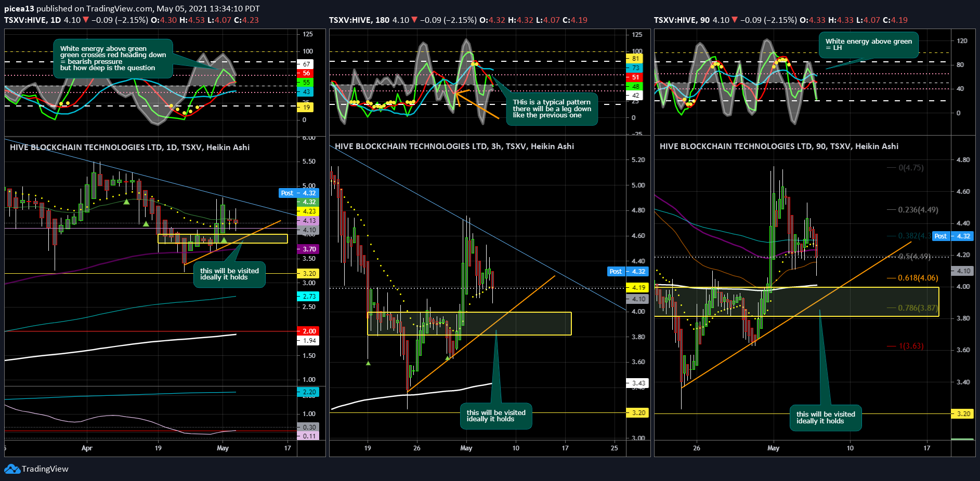Click the Post 4.32 label on 90 chart
The width and height of the screenshot is (980, 481).
(952, 236)
